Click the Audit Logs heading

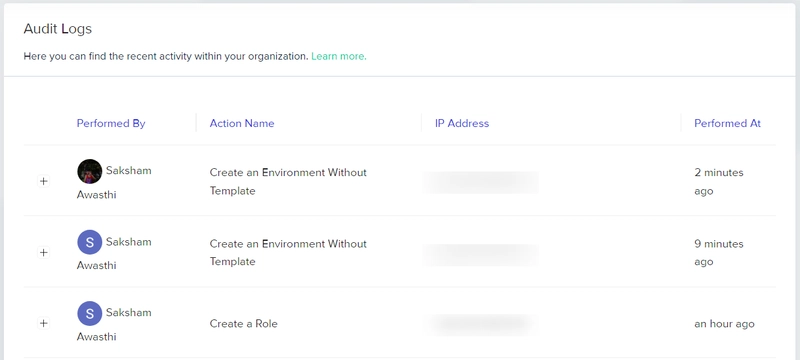[x=58, y=29]
